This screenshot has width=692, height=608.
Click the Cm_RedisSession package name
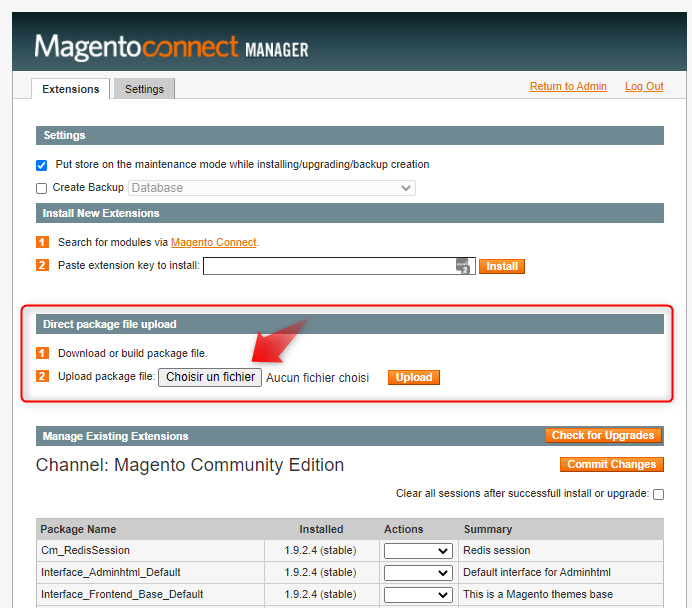pyautogui.click(x=85, y=550)
